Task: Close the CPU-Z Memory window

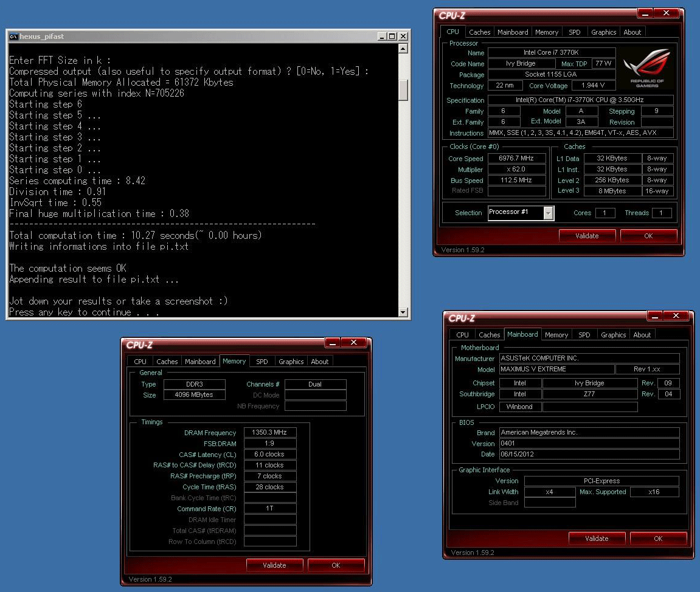Action: [353, 343]
